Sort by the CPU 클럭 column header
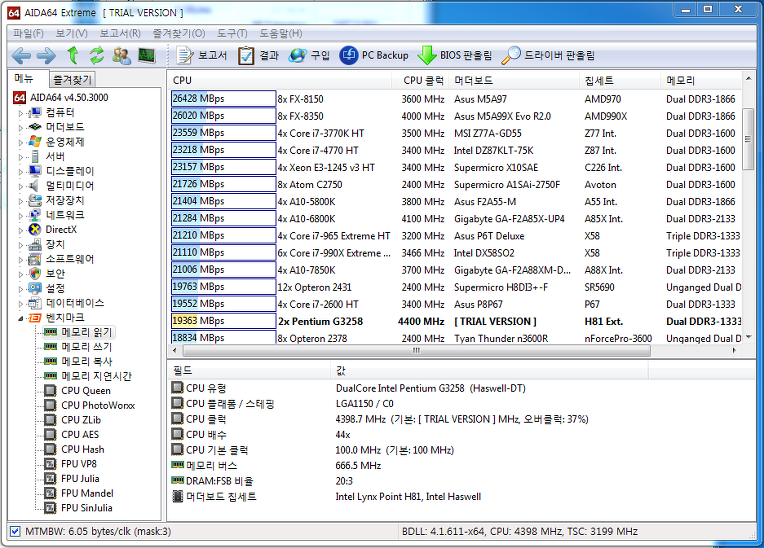The width and height of the screenshot is (764, 548). point(421,80)
